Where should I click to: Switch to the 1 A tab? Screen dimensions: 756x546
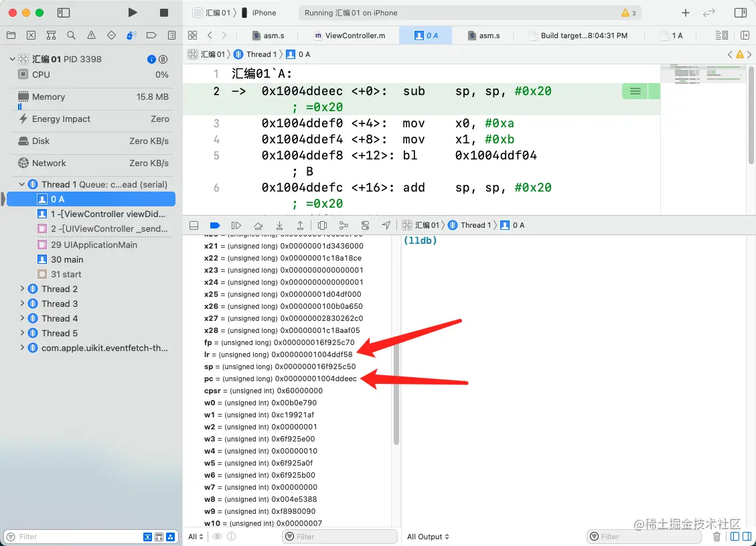672,36
